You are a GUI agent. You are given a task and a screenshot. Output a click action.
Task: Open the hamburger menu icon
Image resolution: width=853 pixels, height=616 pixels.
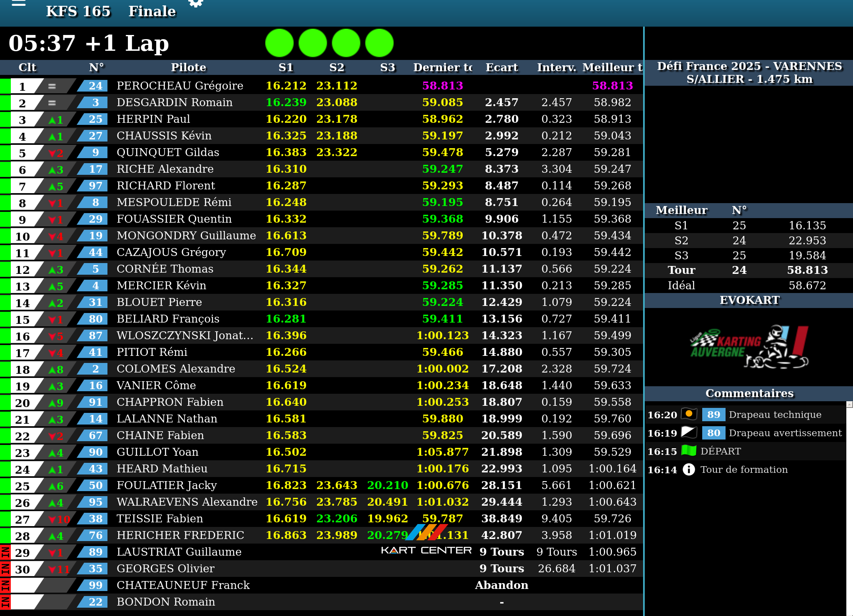18,3
